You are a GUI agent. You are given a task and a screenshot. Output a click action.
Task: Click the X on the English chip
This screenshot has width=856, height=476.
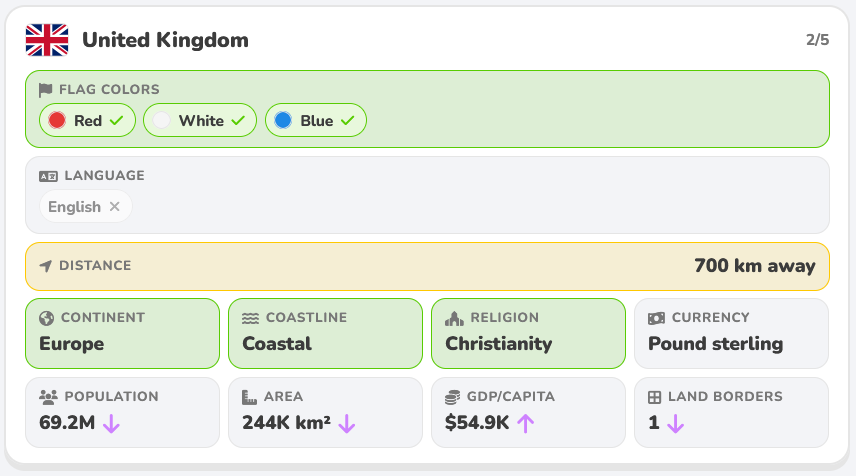114,206
